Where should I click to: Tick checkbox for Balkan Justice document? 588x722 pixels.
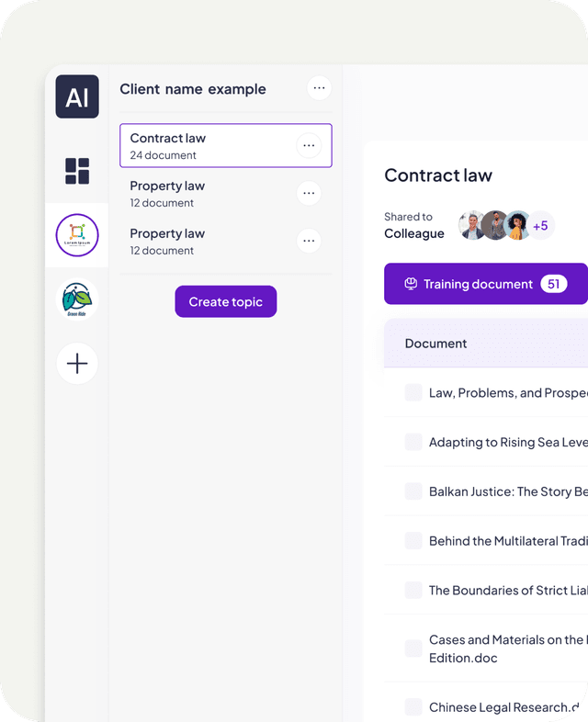pyautogui.click(x=413, y=491)
